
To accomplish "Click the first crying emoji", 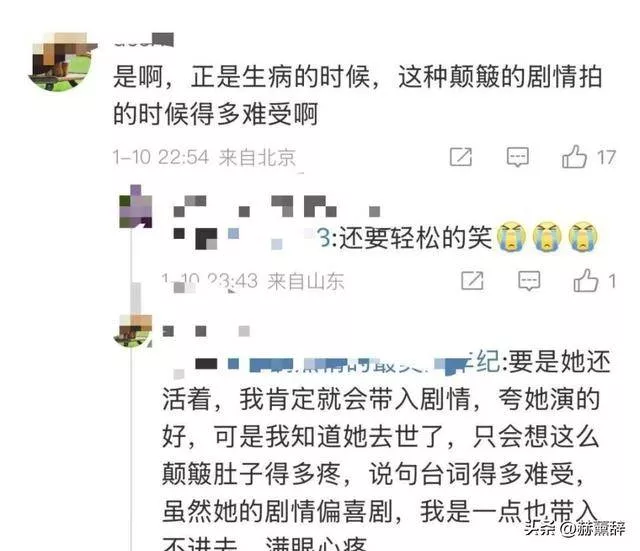I will click(x=511, y=236).
